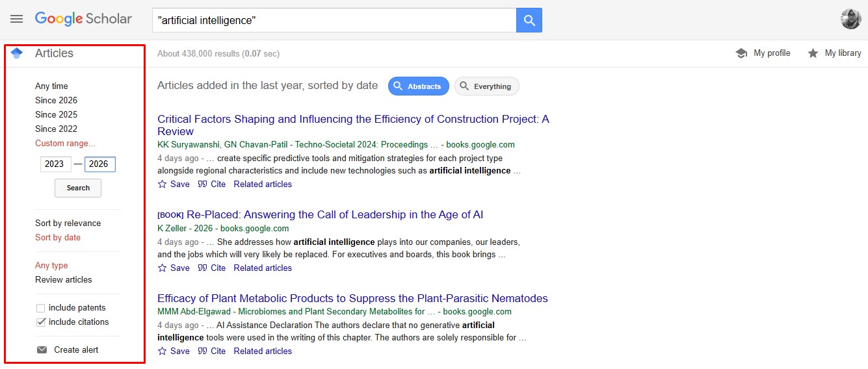Click the blue magnifier search button
Image resolution: width=868 pixels, height=369 pixels.
tap(529, 20)
